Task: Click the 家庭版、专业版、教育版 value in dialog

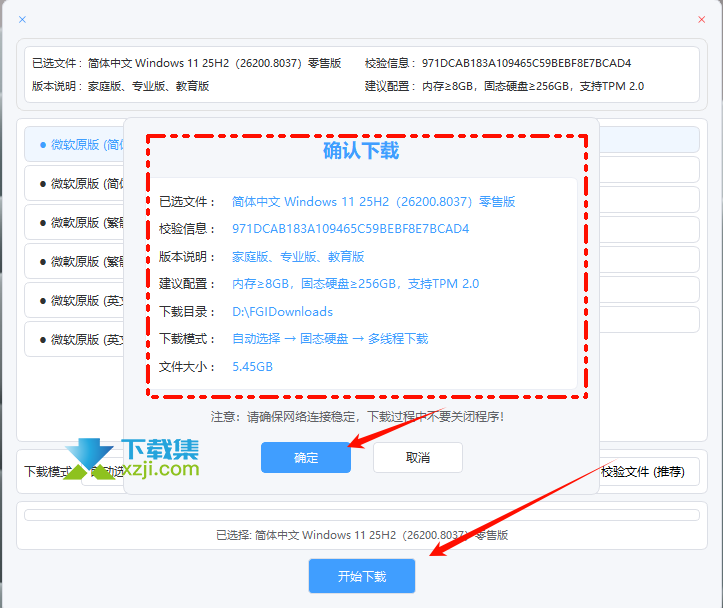Action: (x=298, y=256)
